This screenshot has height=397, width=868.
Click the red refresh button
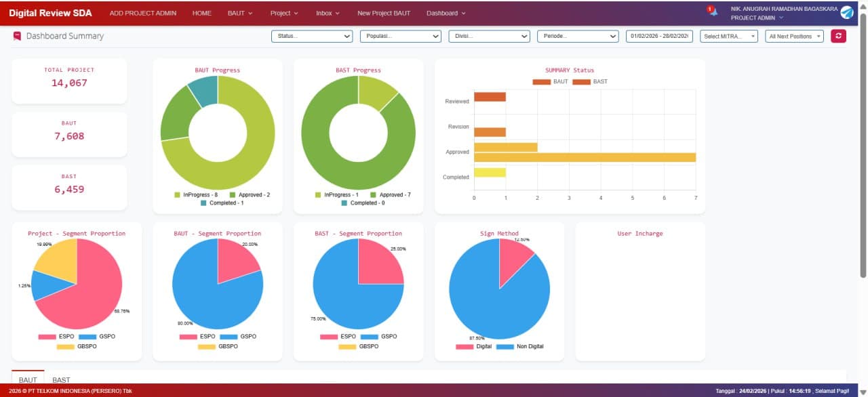[x=839, y=36]
